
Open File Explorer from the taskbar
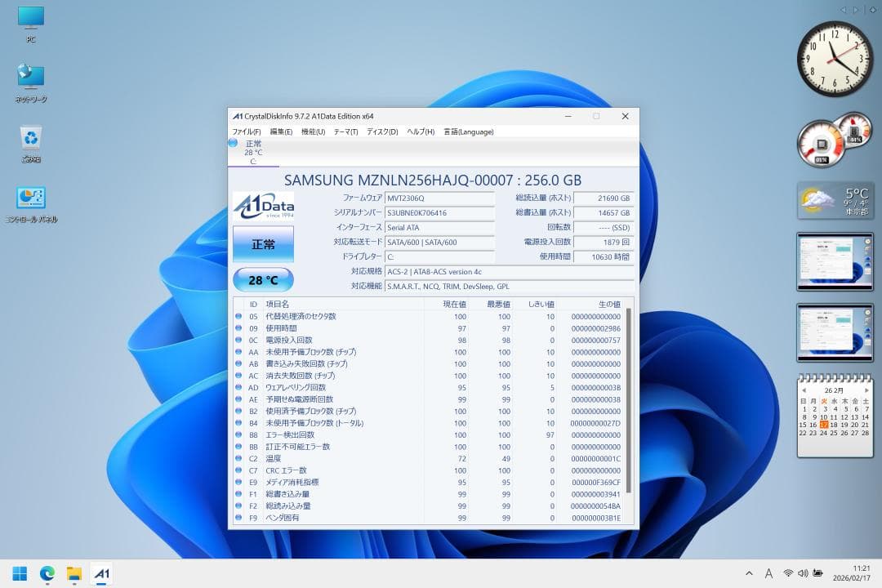[74, 573]
